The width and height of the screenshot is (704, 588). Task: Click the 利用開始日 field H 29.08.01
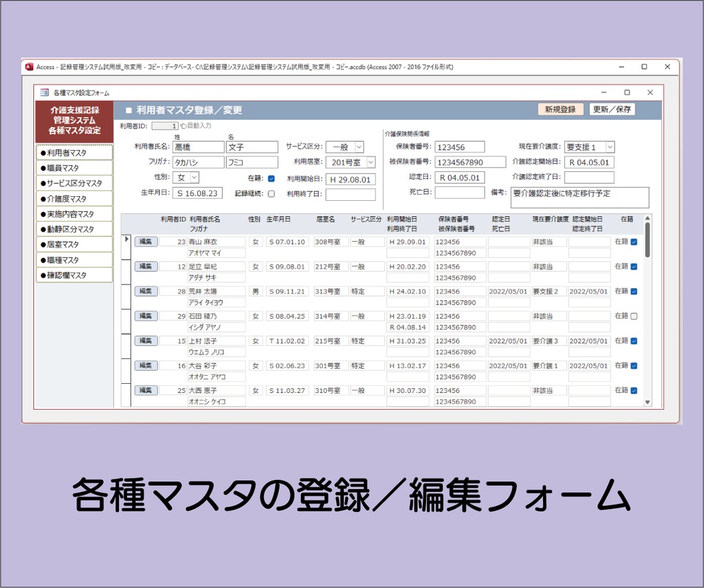[351, 179]
